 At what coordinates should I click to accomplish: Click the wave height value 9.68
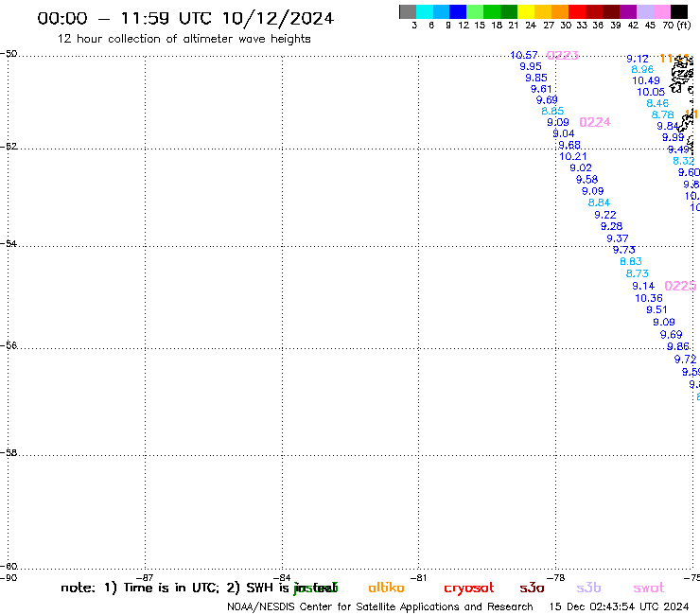click(569, 145)
